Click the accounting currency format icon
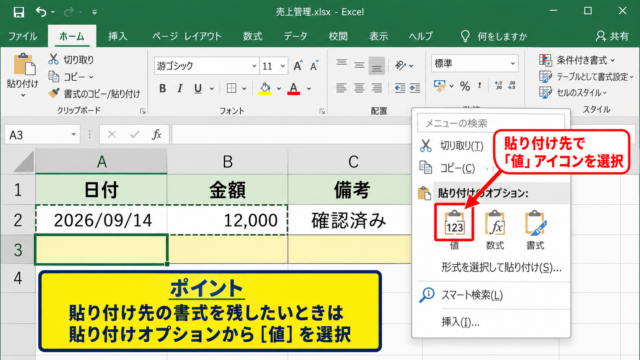 [x=439, y=86]
